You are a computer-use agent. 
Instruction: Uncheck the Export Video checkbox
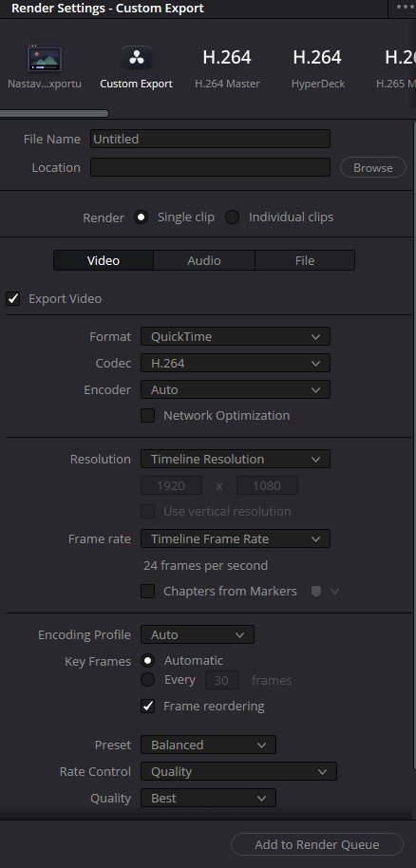pos(12,299)
